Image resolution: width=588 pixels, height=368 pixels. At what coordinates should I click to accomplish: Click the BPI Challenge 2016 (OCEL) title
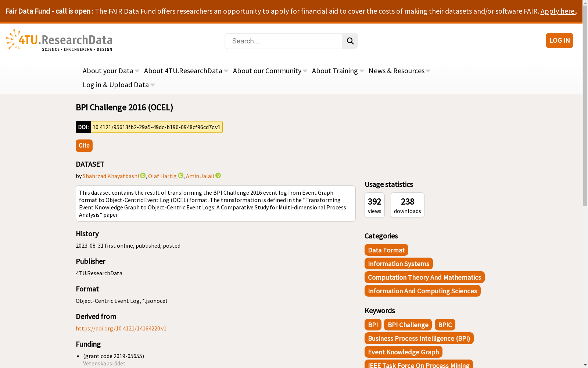pyautogui.click(x=125, y=107)
